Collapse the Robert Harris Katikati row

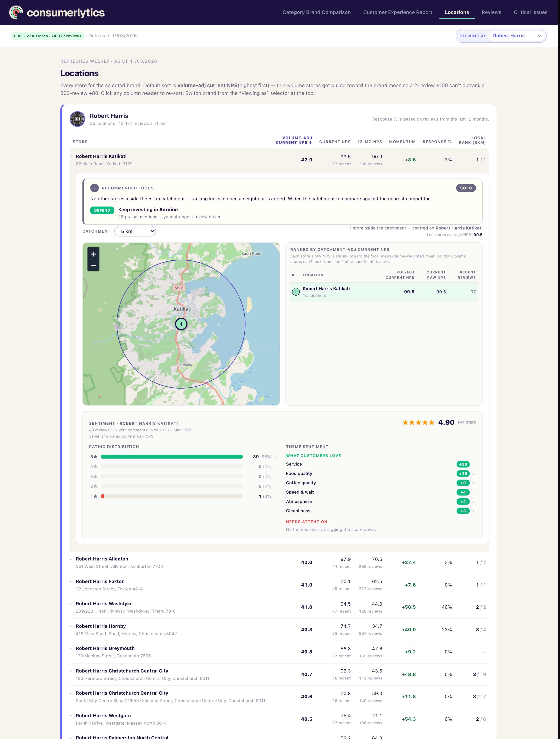click(x=71, y=155)
